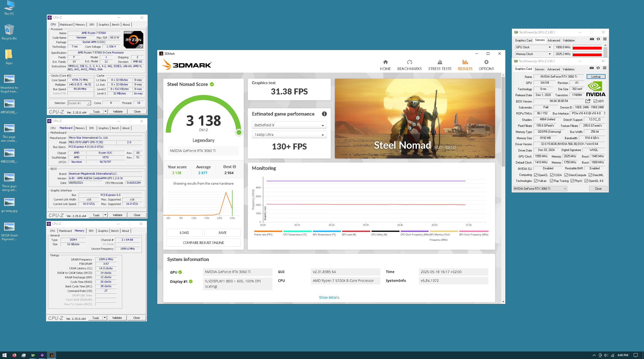Toggle DirectML checkbox in GPU-Z

590,175
